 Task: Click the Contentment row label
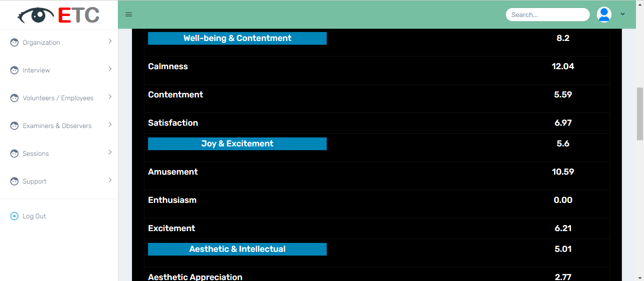click(175, 95)
